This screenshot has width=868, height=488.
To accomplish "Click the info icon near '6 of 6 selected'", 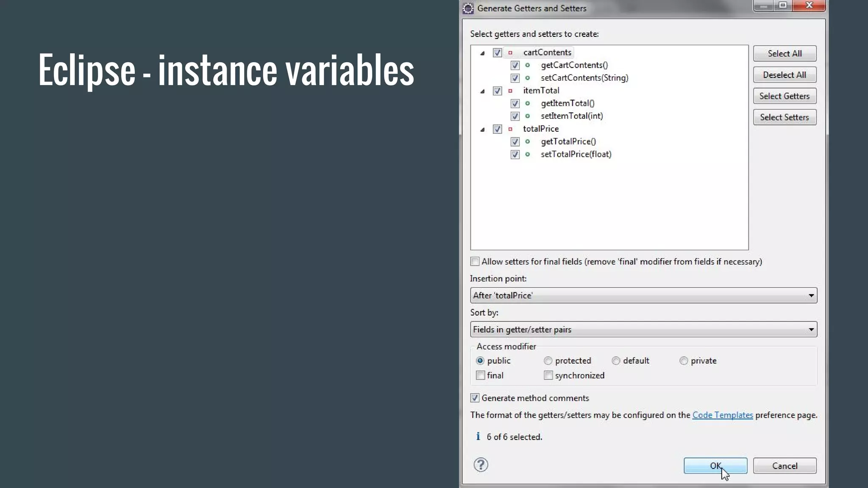I will pyautogui.click(x=478, y=436).
